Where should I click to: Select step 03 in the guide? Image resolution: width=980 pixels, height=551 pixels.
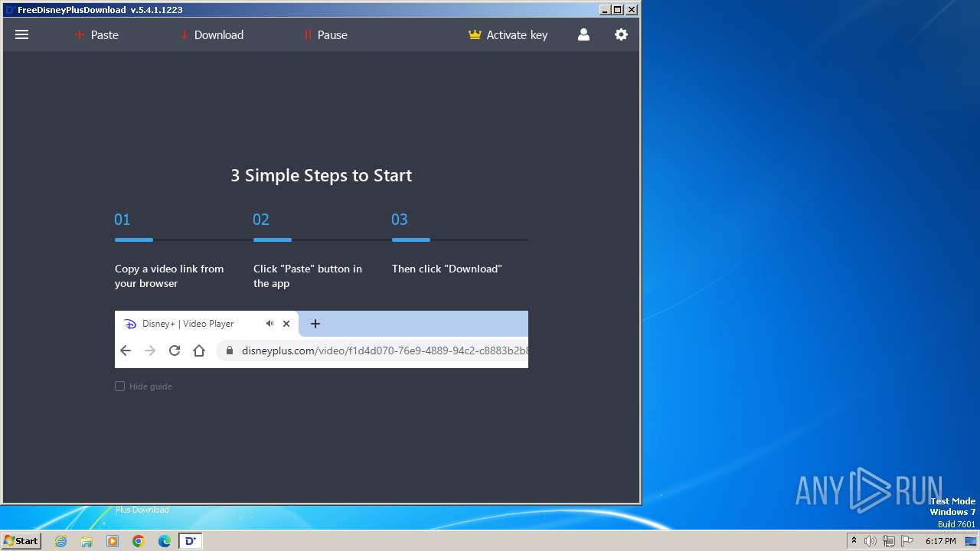[x=400, y=220]
